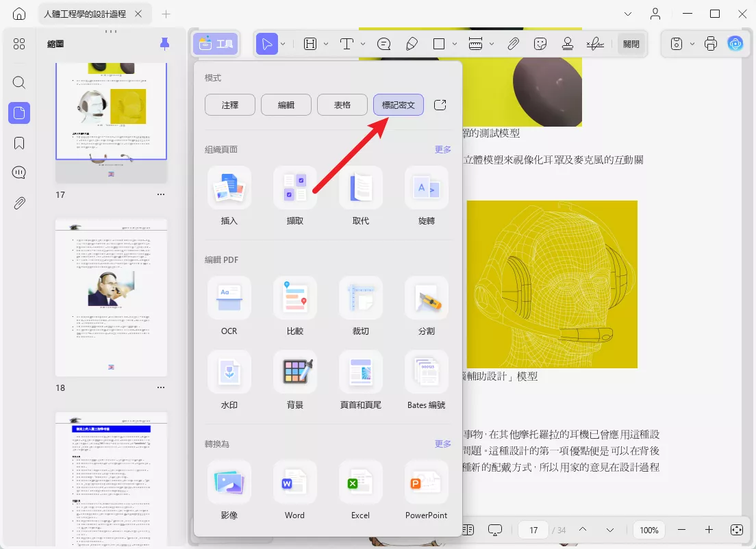Select the rectangle shape tool
756x549 pixels.
point(439,44)
